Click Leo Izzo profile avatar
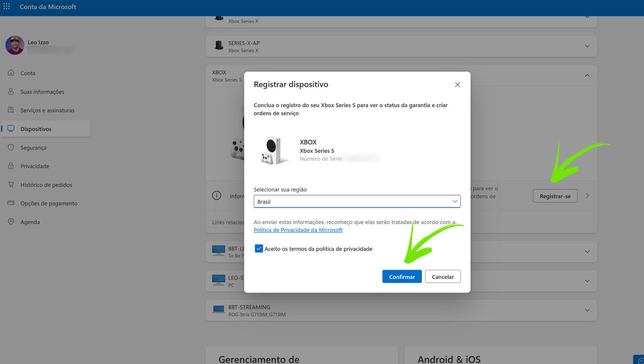 (x=15, y=45)
